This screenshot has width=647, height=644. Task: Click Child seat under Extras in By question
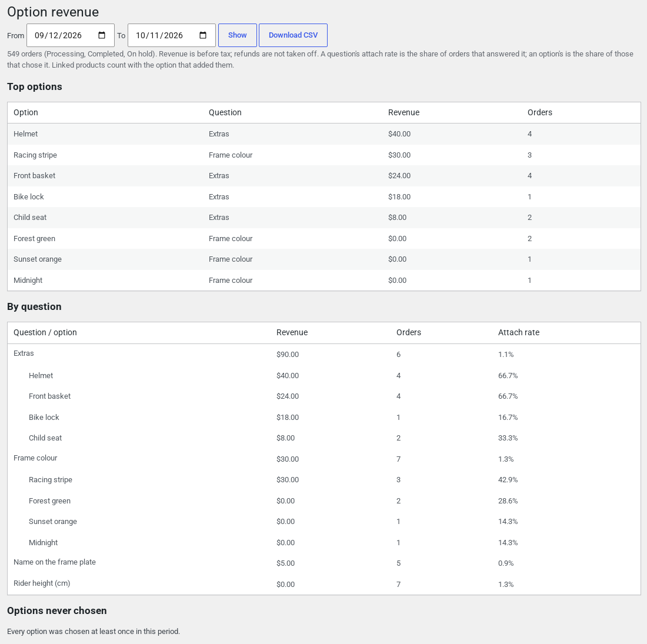pyautogui.click(x=45, y=438)
